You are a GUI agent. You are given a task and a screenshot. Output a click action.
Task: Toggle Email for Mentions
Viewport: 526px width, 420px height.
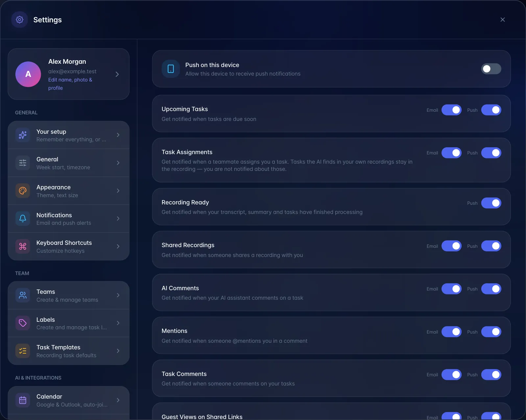click(451, 332)
